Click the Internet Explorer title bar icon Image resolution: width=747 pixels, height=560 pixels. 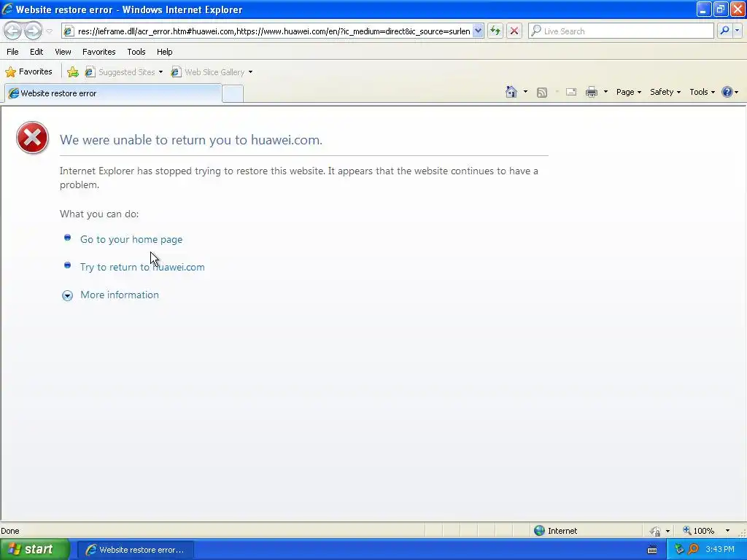pyautogui.click(x=7, y=9)
